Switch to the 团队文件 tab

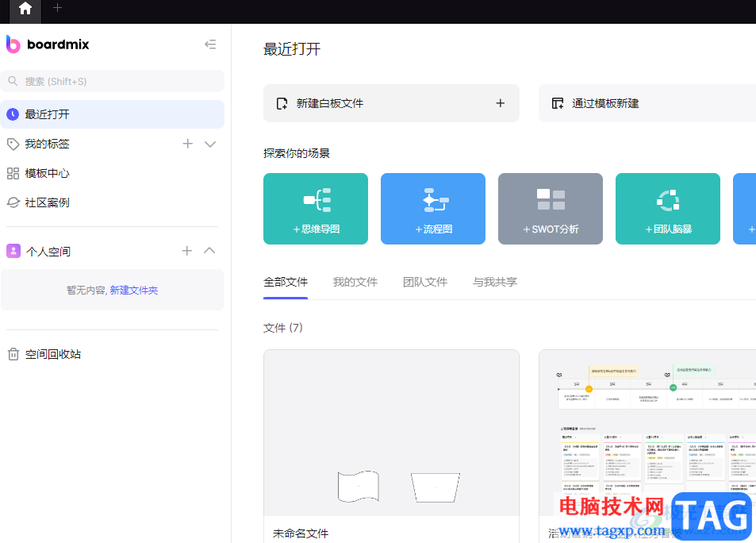[424, 282]
